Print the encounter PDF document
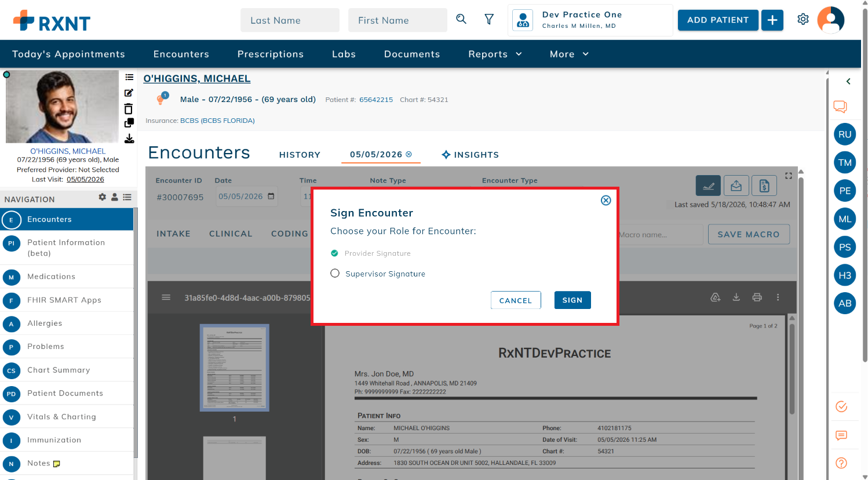This screenshot has height=480, width=868. click(757, 297)
